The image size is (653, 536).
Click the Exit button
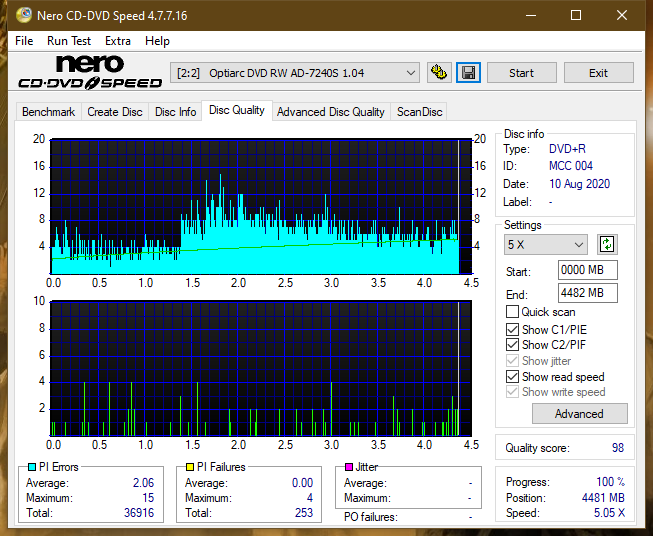pyautogui.click(x=598, y=73)
